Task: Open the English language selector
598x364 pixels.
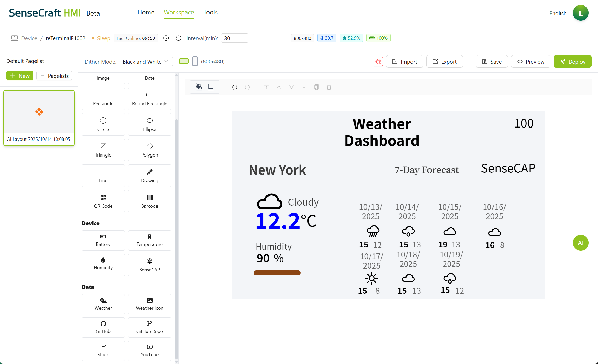Action: (x=558, y=13)
